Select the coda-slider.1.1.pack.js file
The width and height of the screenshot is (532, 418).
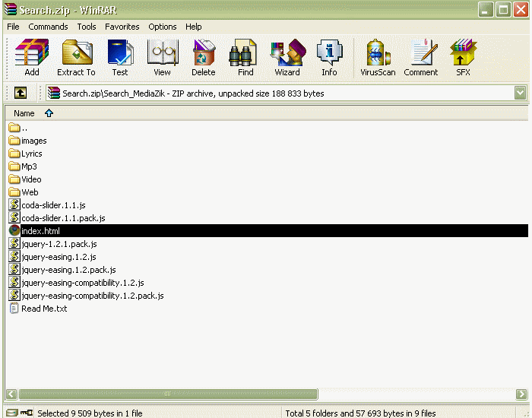[x=63, y=218]
